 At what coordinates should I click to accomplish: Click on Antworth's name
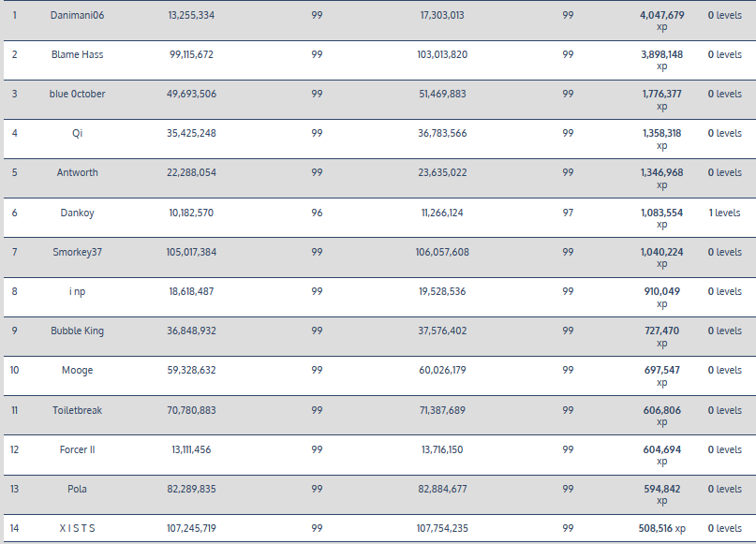(78, 172)
